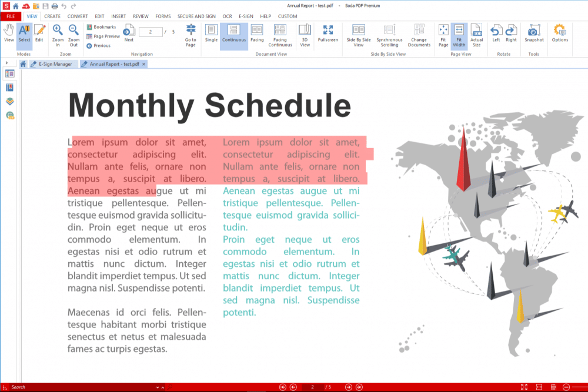This screenshot has width=588, height=392.
Task: Switch to Edit mode
Action: pyautogui.click(x=39, y=33)
